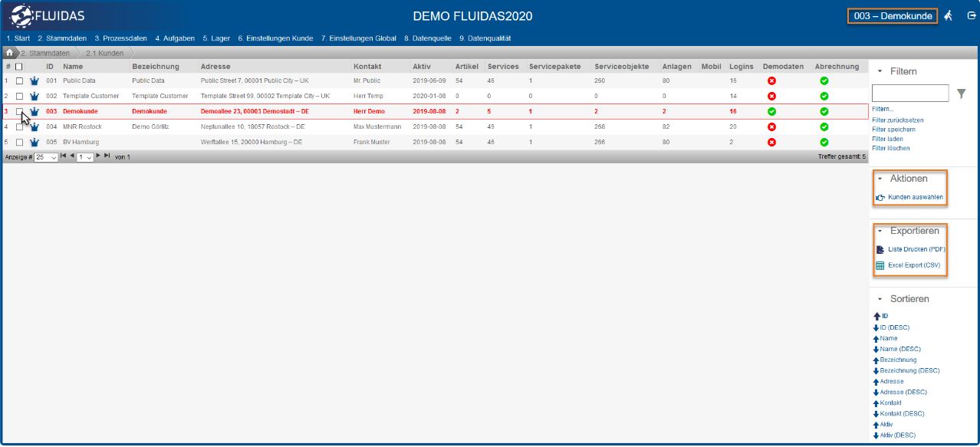
Task: Tick the checkbox for Template Customer row
Action: pos(19,96)
